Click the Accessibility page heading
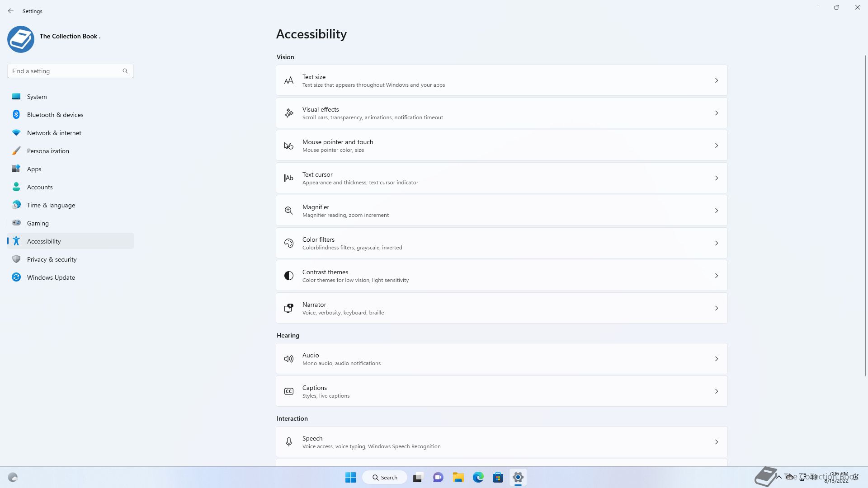 click(311, 34)
